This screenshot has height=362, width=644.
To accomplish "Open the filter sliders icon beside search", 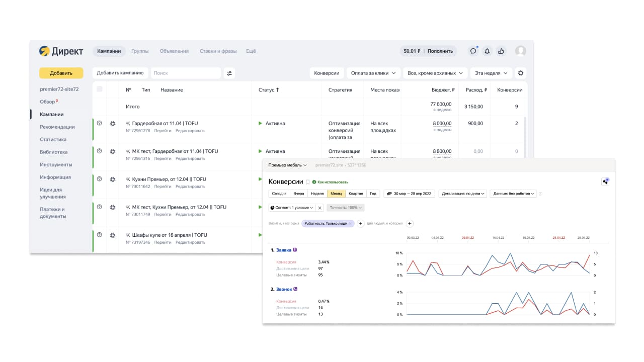I will click(x=229, y=73).
